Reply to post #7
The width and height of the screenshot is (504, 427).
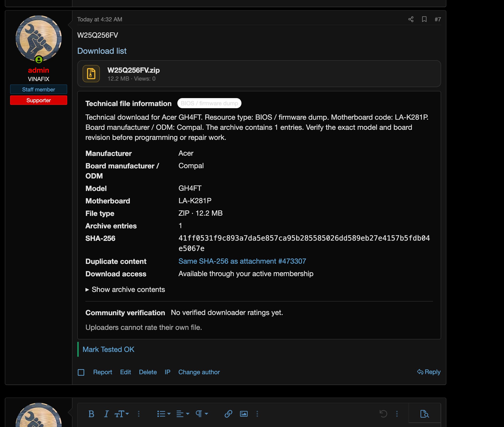[429, 372]
